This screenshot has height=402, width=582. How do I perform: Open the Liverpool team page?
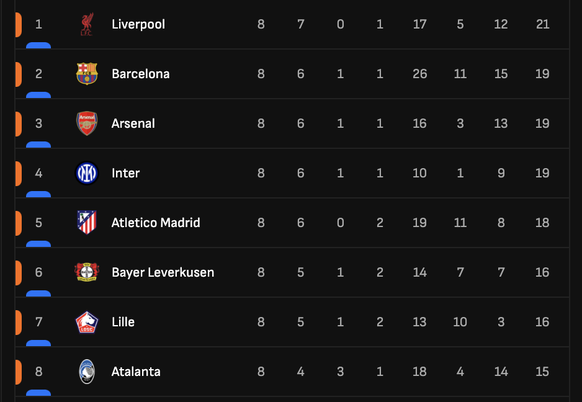tap(138, 24)
